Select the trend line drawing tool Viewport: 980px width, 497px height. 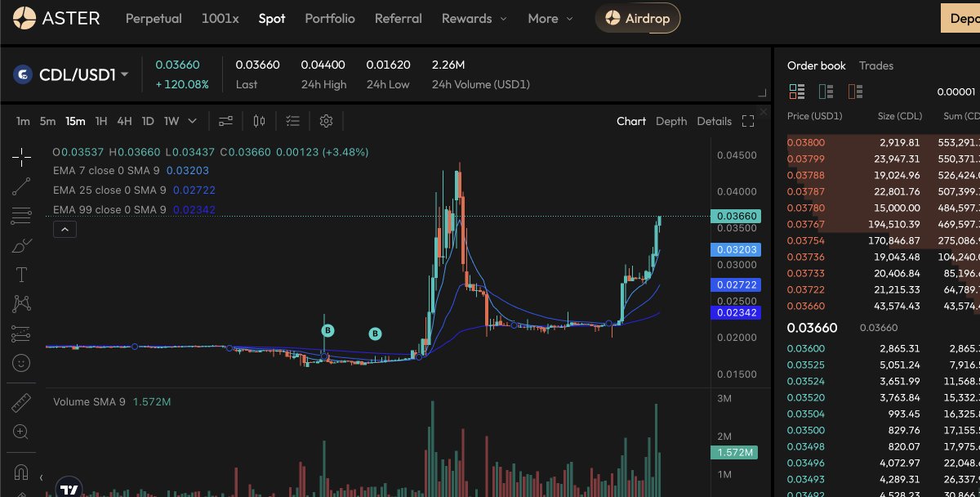(22, 186)
